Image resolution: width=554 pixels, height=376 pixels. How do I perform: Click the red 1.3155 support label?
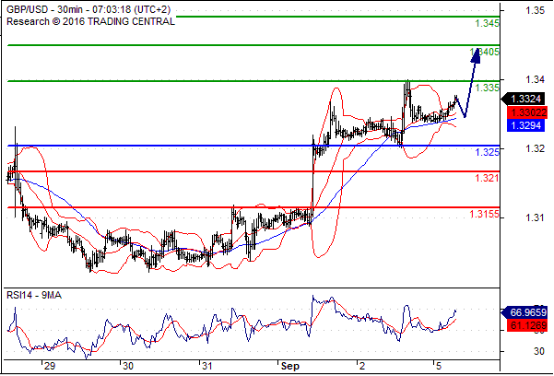point(484,214)
